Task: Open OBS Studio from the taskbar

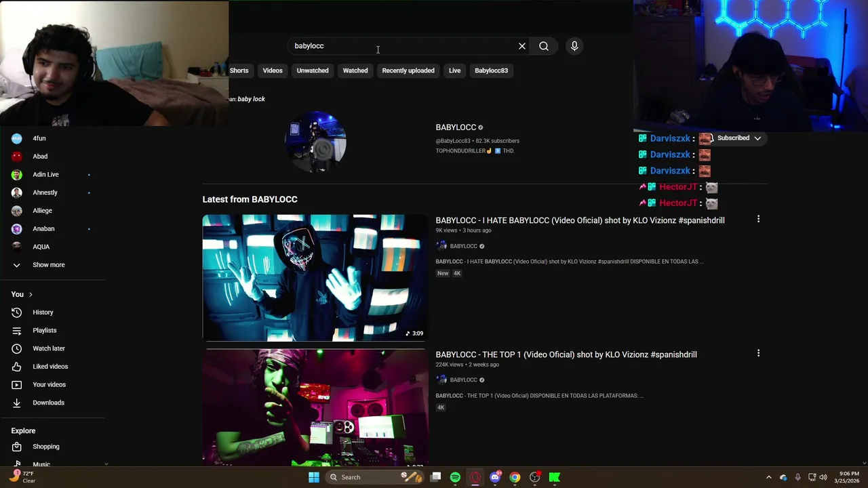Action: click(x=534, y=477)
